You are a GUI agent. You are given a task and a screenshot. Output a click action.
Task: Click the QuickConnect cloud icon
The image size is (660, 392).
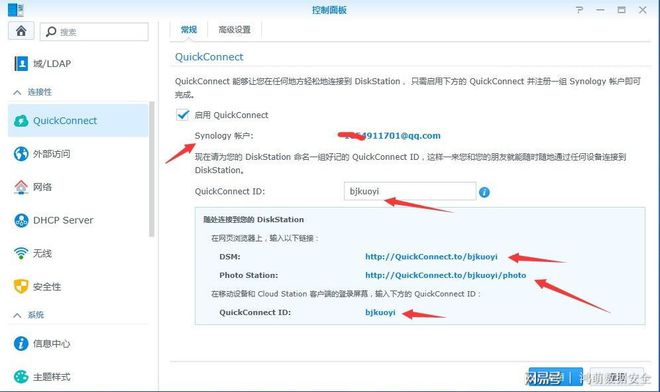coord(21,121)
